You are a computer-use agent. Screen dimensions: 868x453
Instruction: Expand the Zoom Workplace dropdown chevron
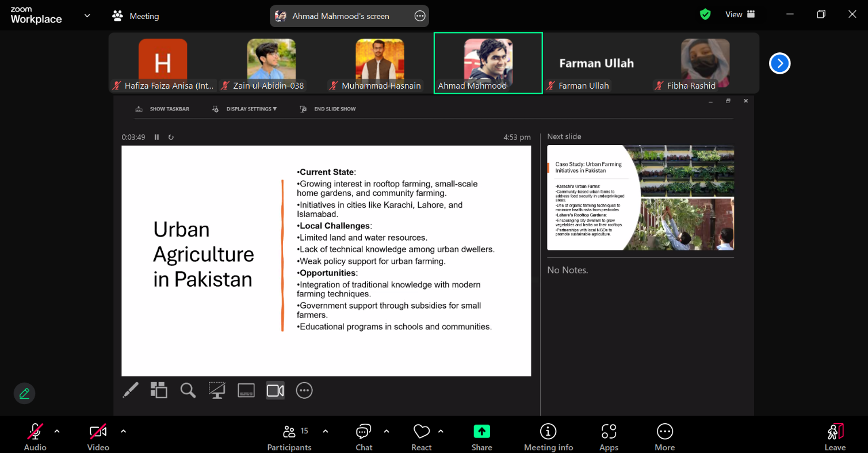coord(87,16)
